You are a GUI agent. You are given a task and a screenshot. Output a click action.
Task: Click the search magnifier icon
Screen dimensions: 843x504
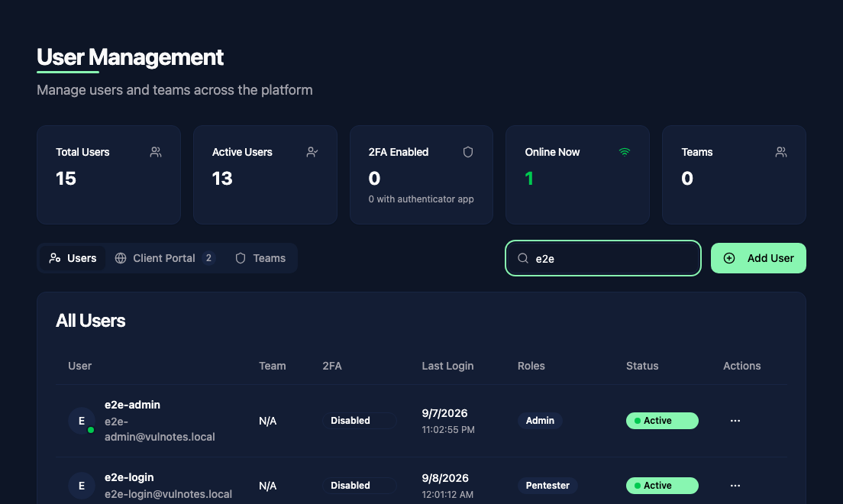pos(522,258)
